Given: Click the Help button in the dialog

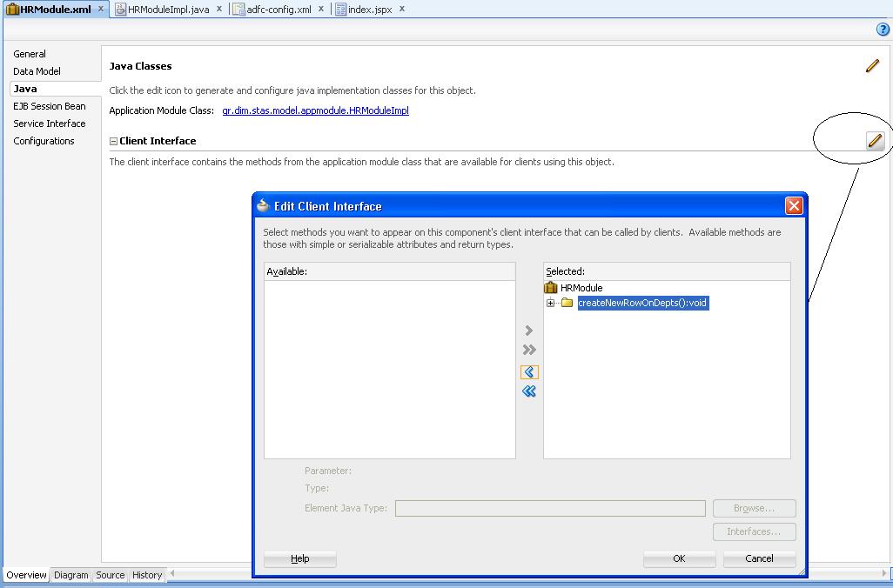Looking at the screenshot, I should point(299,558).
